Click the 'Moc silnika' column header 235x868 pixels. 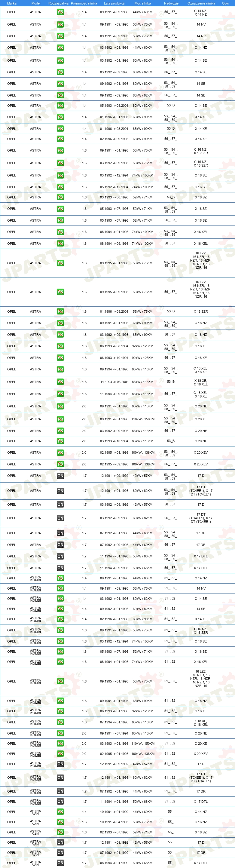point(142,3)
